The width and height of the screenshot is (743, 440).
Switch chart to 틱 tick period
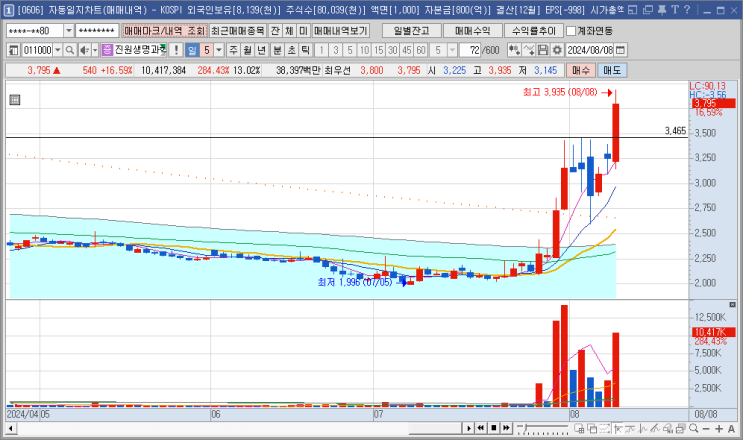coord(306,50)
